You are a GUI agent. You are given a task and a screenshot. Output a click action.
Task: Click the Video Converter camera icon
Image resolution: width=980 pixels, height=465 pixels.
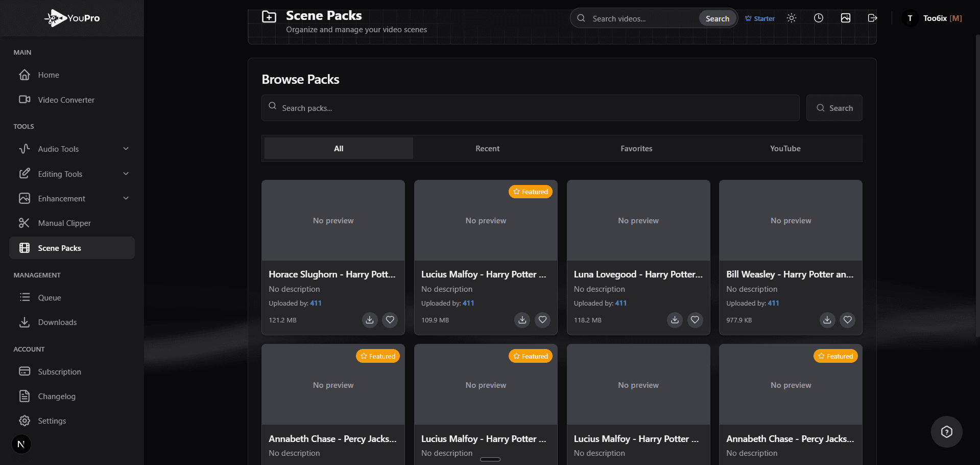25,99
